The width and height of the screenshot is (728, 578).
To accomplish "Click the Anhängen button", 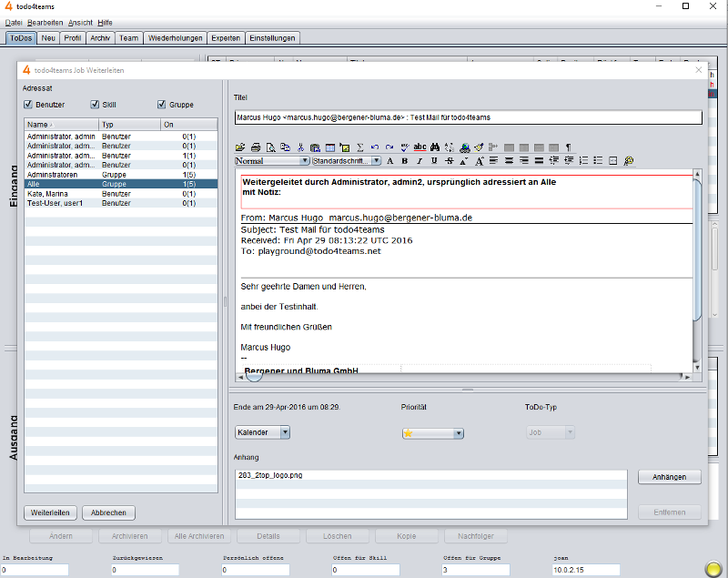I will 669,477.
